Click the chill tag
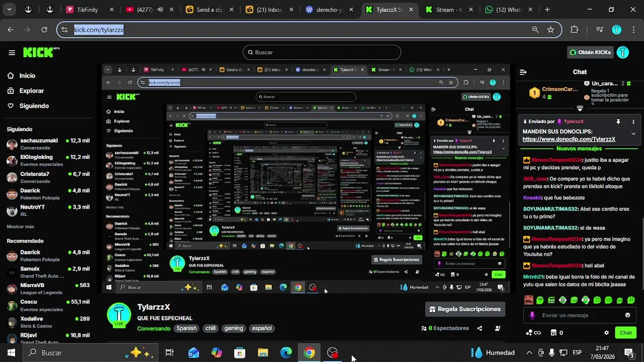The image size is (644, 362). pyautogui.click(x=210, y=328)
